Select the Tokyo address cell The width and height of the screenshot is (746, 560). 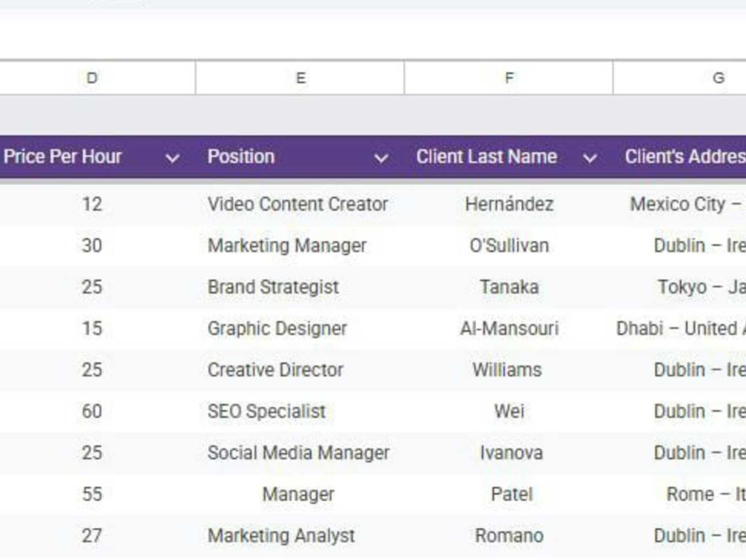[x=680, y=288]
